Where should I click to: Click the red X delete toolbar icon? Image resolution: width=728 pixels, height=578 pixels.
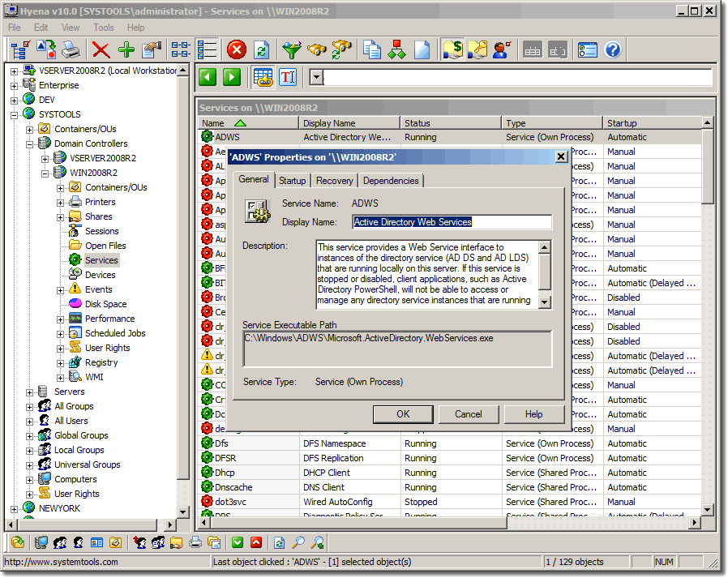tap(101, 50)
